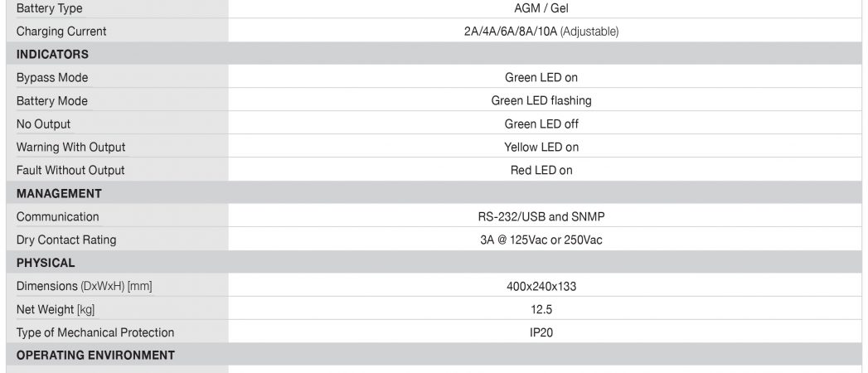This screenshot has width=868, height=373.
Task: Click the PHYSICAL section header
Action: (46, 264)
